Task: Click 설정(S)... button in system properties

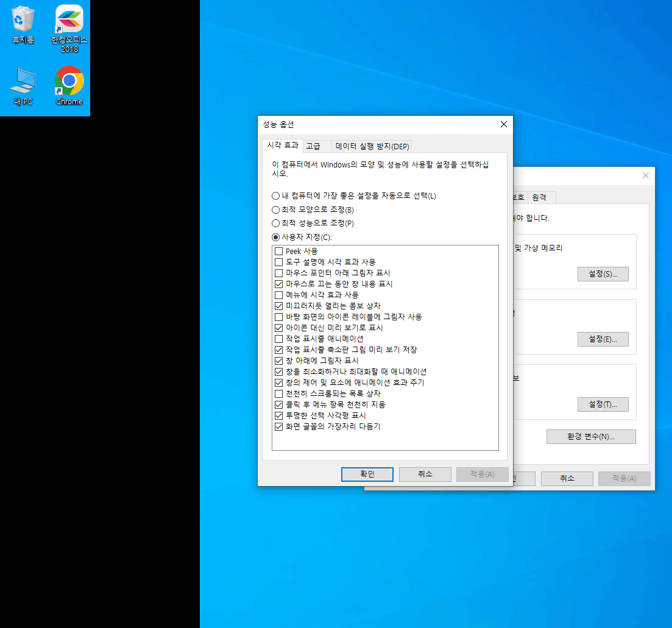Action: click(x=603, y=274)
